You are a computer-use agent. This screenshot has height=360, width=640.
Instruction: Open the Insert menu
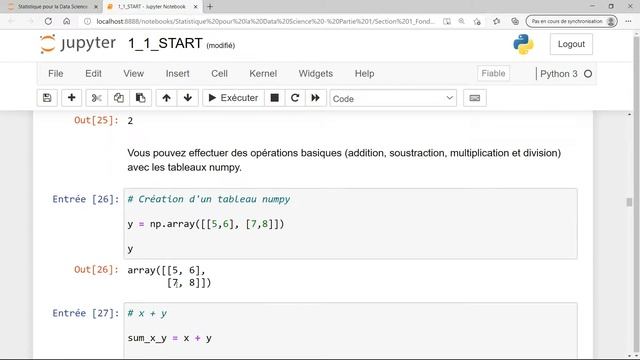point(178,73)
